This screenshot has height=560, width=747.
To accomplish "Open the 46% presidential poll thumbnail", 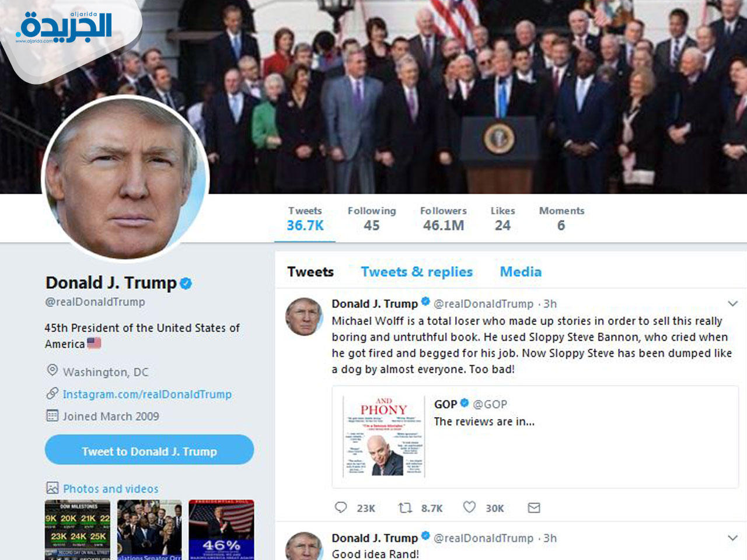I will [221, 530].
